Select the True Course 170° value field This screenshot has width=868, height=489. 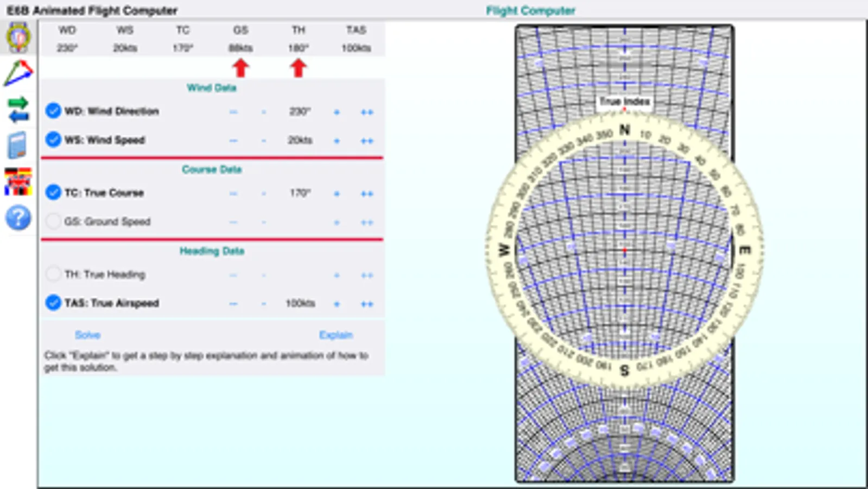pyautogui.click(x=300, y=193)
